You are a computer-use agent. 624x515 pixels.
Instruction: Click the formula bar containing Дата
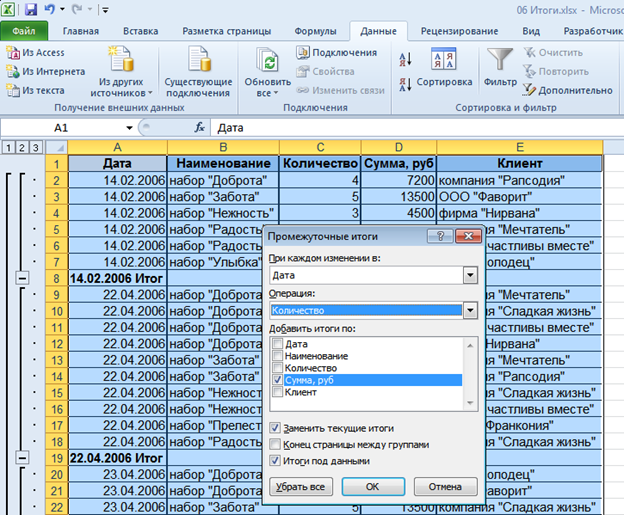tap(418, 128)
